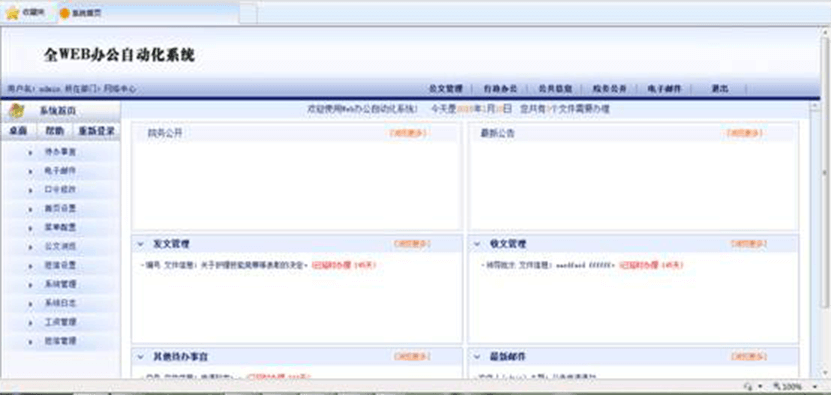The height and width of the screenshot is (395, 831).
Task: Open the 电子邮件 item in top navigation bar
Action: [x=664, y=89]
